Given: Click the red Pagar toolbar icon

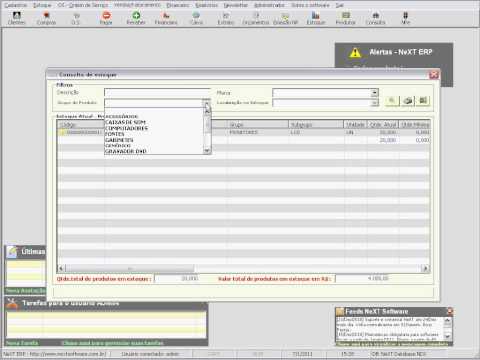Looking at the screenshot, I should coord(106,18).
